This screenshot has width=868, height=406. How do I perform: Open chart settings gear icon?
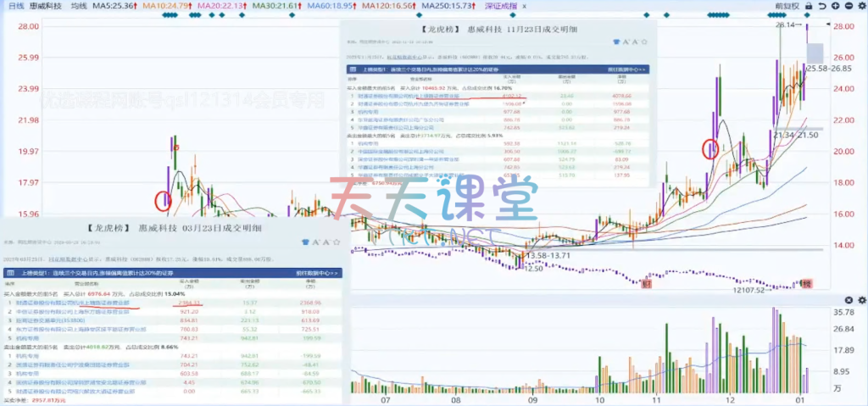pyautogui.click(x=862, y=5)
